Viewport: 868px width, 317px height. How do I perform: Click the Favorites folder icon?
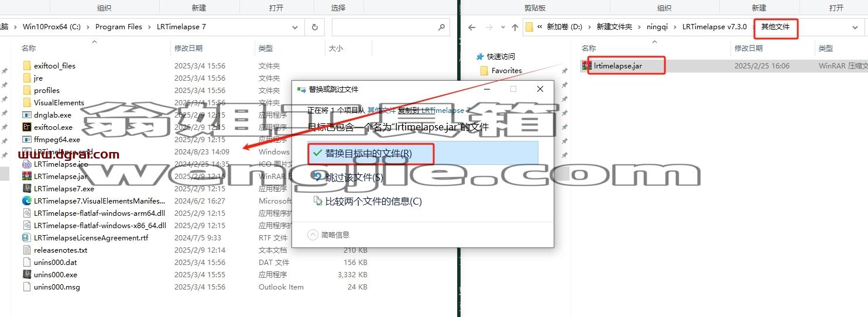click(483, 70)
